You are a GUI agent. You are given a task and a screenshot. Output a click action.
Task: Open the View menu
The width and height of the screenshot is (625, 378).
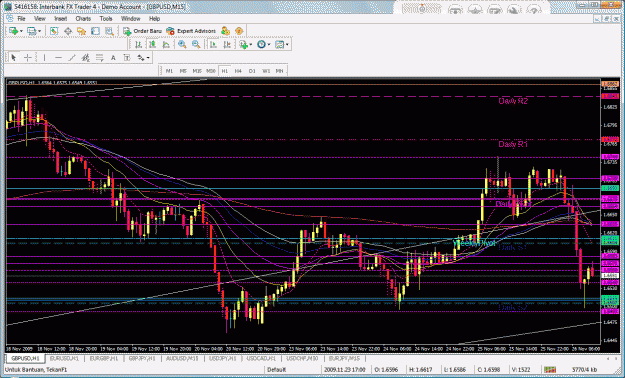[40, 19]
